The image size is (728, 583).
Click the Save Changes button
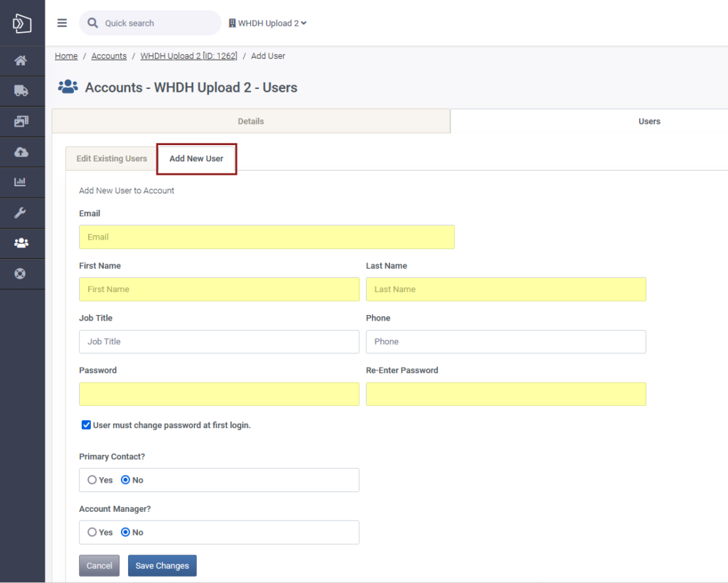(162, 565)
